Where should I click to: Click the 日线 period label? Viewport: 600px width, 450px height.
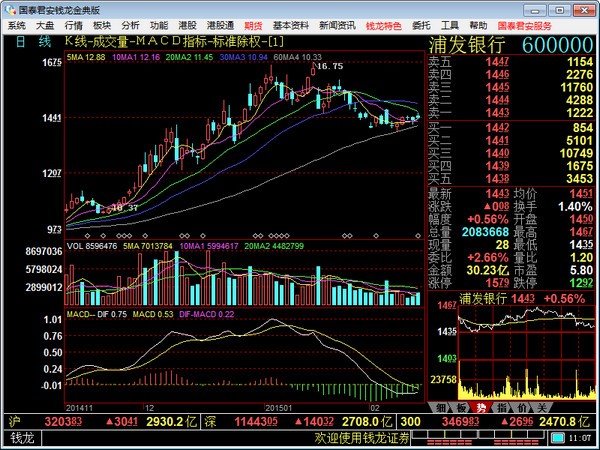(x=29, y=41)
